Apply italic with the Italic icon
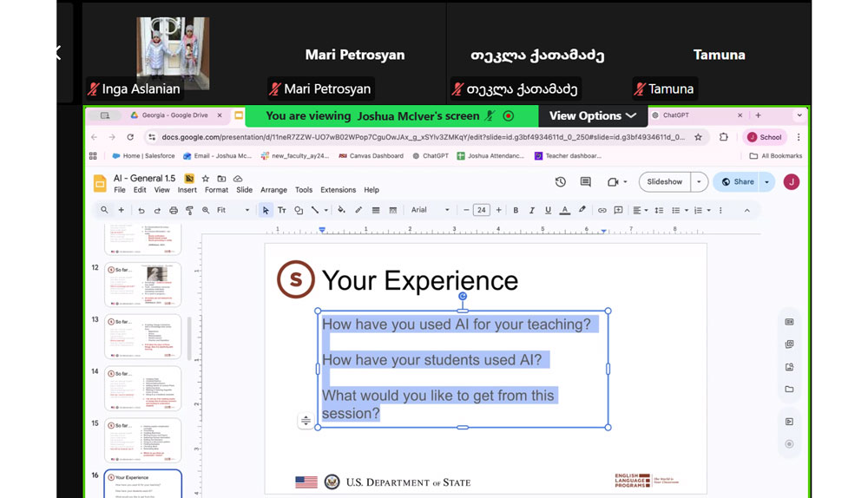 tap(531, 210)
